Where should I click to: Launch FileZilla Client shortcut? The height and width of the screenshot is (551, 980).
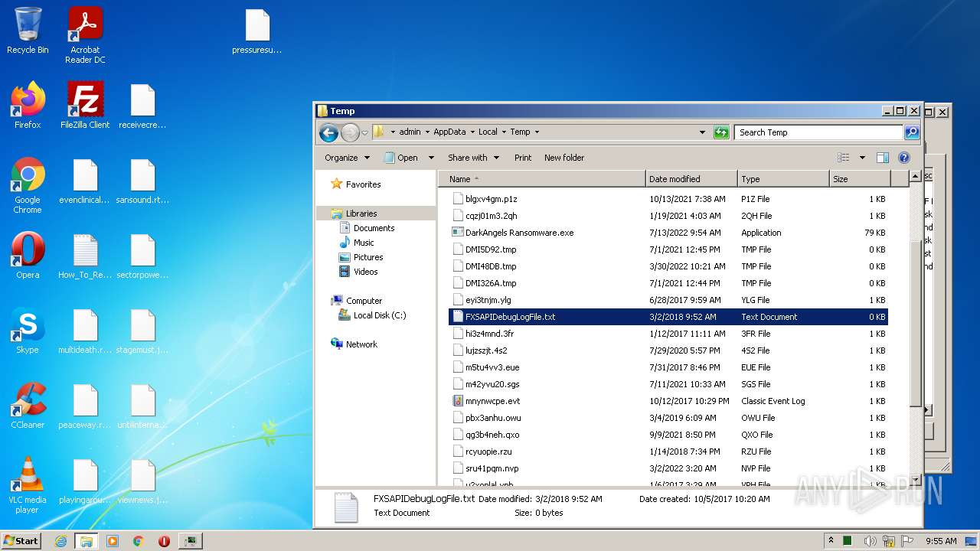(x=85, y=105)
